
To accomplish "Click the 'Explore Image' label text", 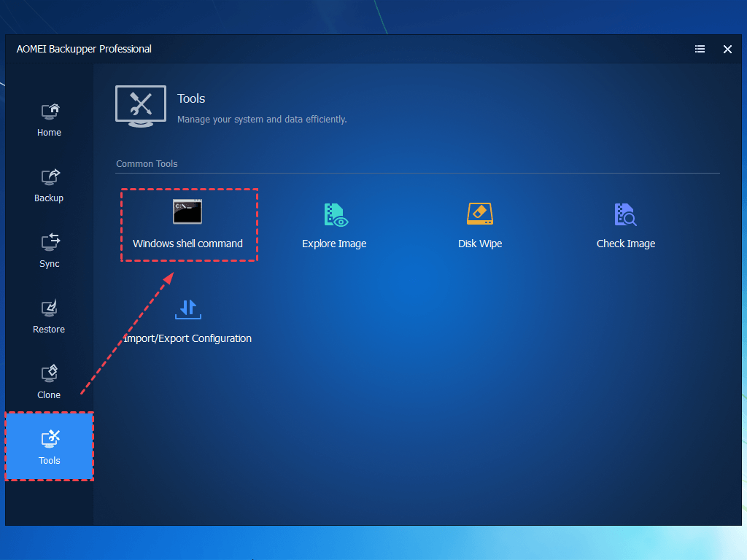I will (334, 244).
